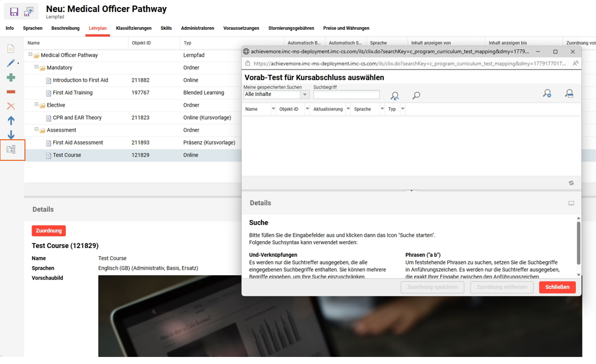
Task: Click the Mandatory folder icon
Action: [42, 68]
